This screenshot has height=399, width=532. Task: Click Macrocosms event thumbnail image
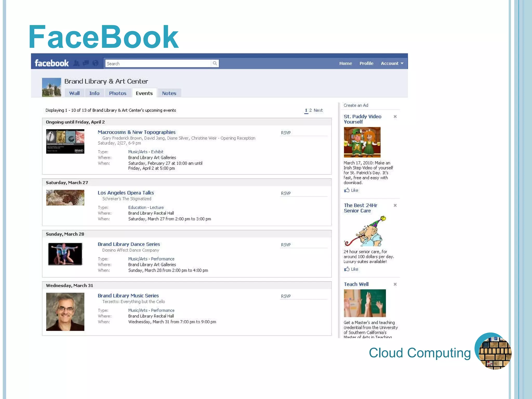coord(65,141)
